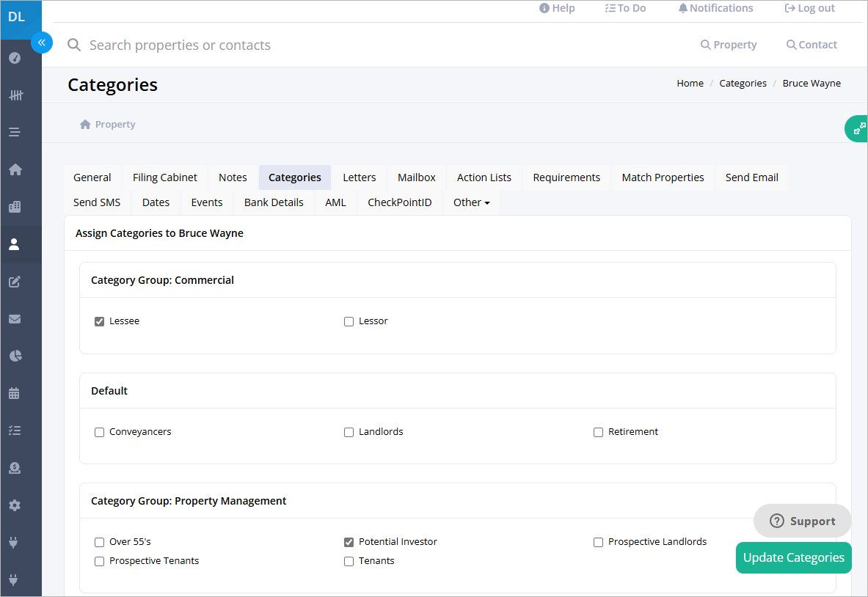Open the Support help widget
This screenshot has height=597, width=868.
tap(802, 521)
